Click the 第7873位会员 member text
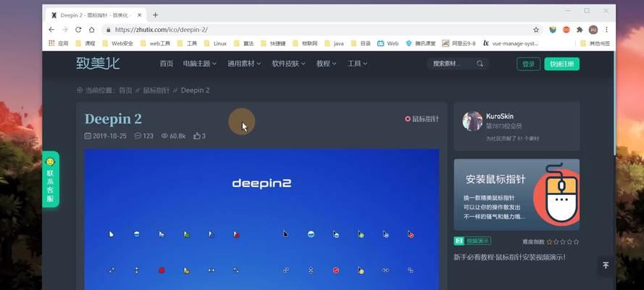This screenshot has width=644, height=290. [504, 127]
